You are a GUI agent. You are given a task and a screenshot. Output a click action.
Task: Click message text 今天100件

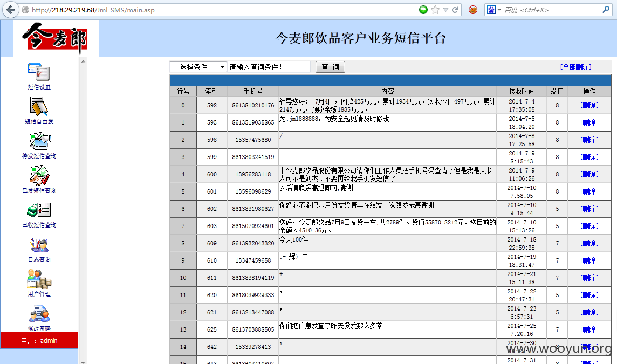(293, 239)
